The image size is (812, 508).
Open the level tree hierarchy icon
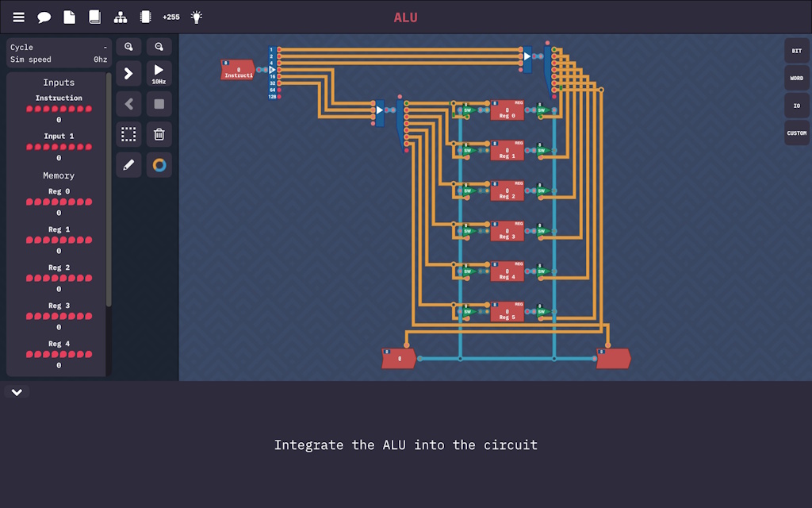121,17
